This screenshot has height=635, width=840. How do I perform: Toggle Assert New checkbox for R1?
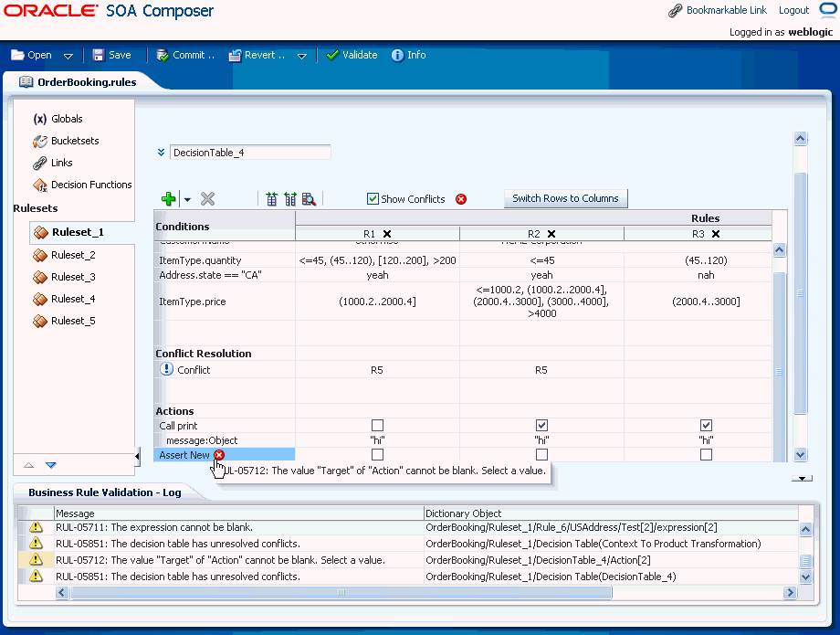[x=378, y=454]
